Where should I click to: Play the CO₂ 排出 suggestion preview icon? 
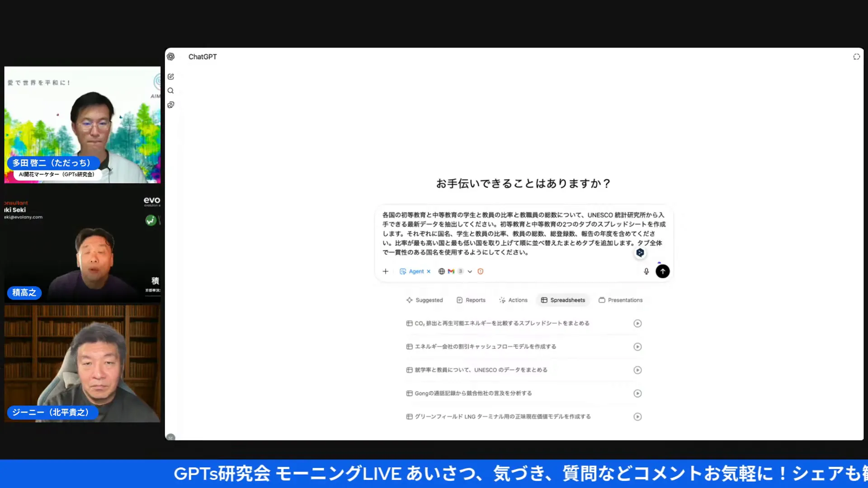point(637,324)
